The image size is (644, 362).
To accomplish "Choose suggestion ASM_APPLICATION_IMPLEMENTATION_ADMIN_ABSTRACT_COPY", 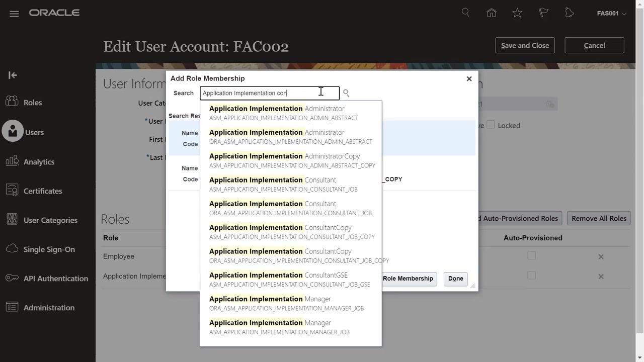I will tap(291, 160).
